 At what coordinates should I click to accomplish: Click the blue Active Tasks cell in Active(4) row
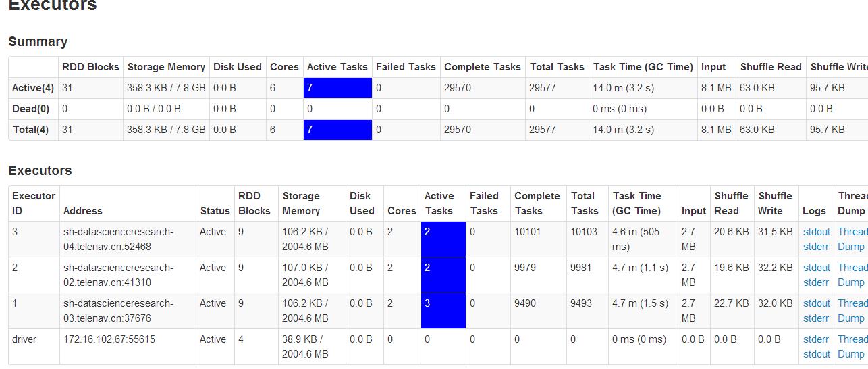click(337, 88)
